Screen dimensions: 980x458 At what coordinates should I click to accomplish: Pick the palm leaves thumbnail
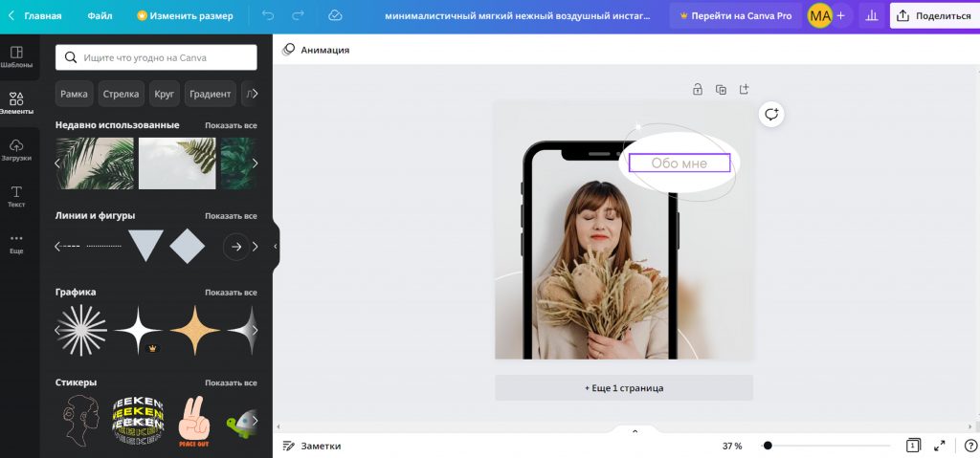click(95, 164)
